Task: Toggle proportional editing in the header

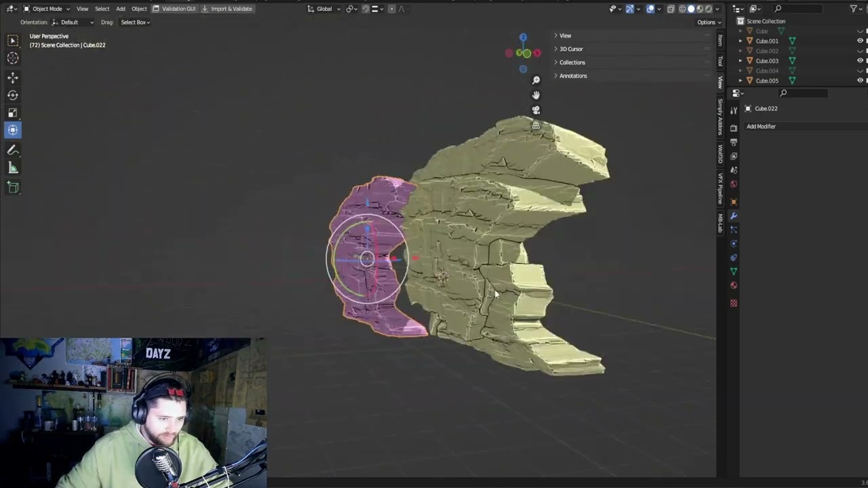Action: pos(393,9)
